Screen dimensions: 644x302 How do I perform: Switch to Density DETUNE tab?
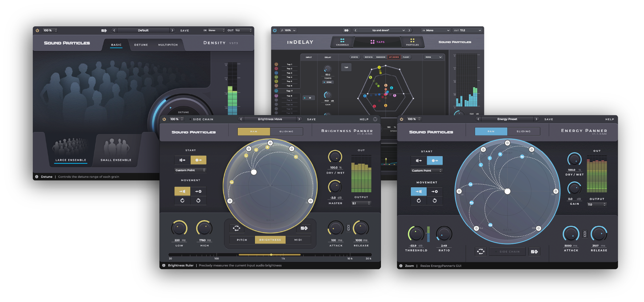coord(141,45)
